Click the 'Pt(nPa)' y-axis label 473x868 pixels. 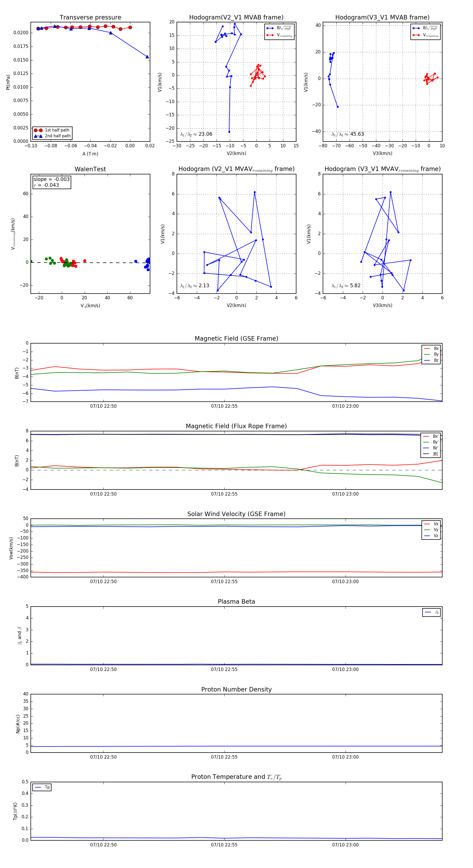click(8, 82)
